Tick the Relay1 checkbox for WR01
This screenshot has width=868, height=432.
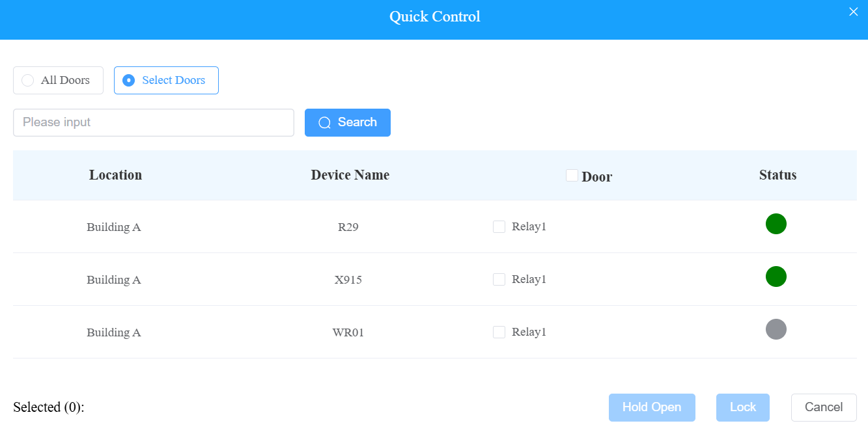pyautogui.click(x=499, y=332)
